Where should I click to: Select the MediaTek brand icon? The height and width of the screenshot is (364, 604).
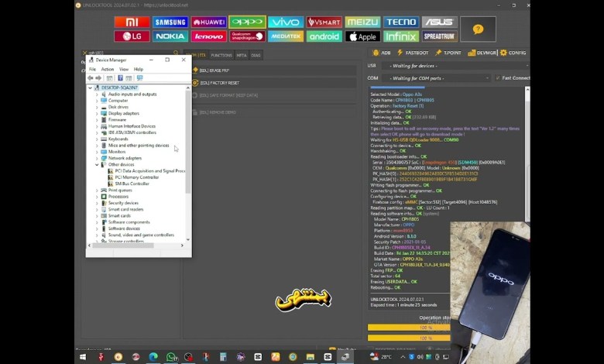coord(286,36)
